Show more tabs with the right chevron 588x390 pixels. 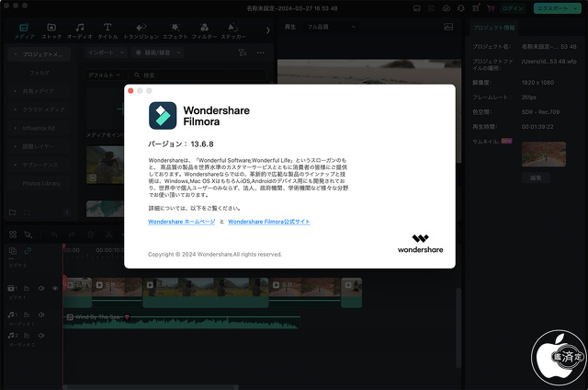coord(267,30)
